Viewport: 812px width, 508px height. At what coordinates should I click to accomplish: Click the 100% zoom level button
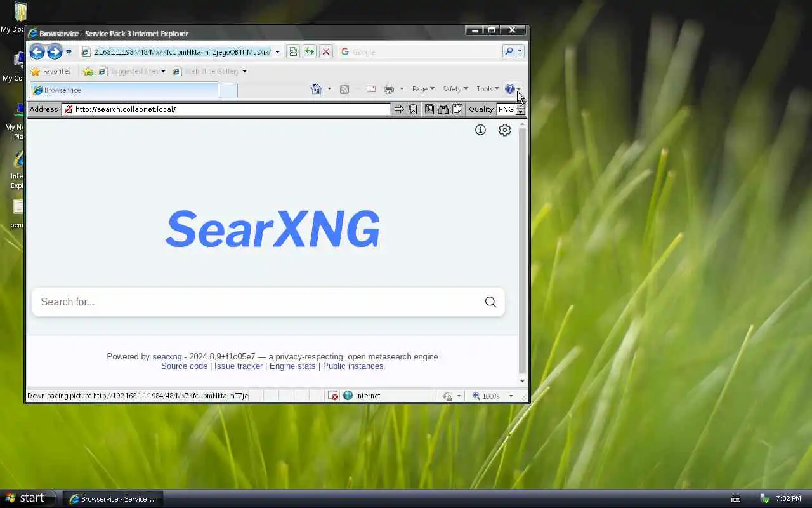point(487,396)
